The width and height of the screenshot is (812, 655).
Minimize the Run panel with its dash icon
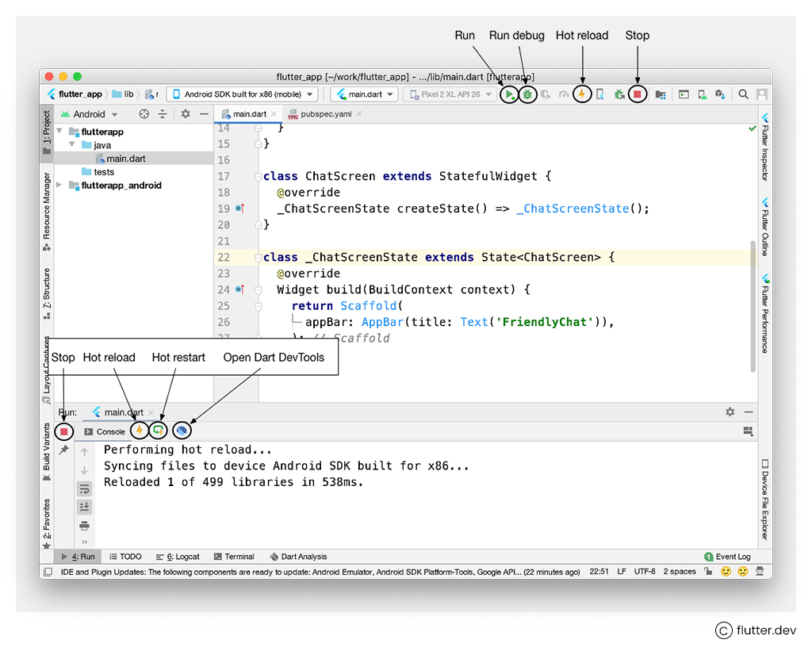[749, 412]
